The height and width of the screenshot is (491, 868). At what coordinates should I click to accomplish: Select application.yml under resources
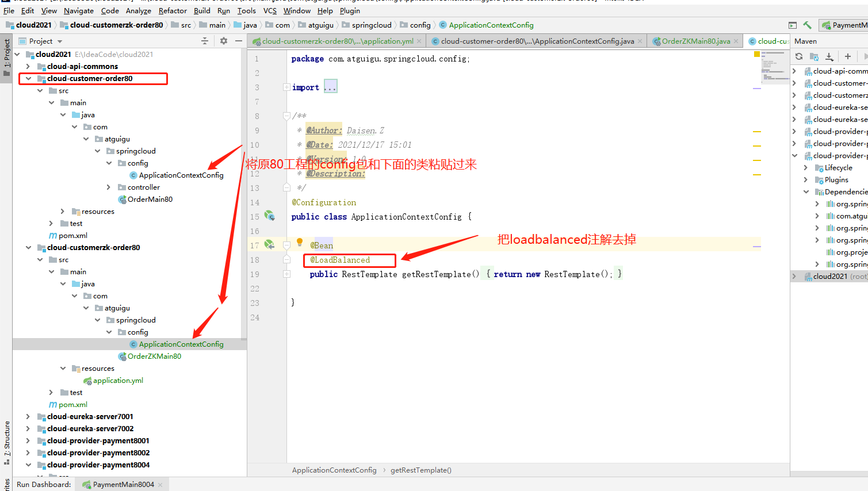(x=118, y=380)
